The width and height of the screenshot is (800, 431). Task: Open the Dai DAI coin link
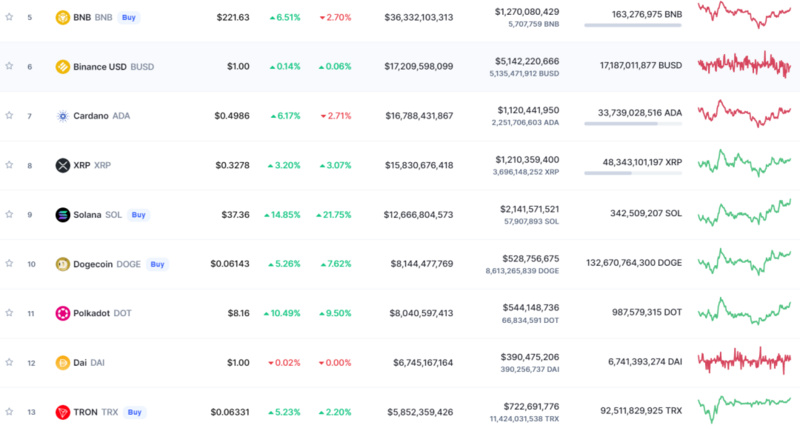coord(89,363)
